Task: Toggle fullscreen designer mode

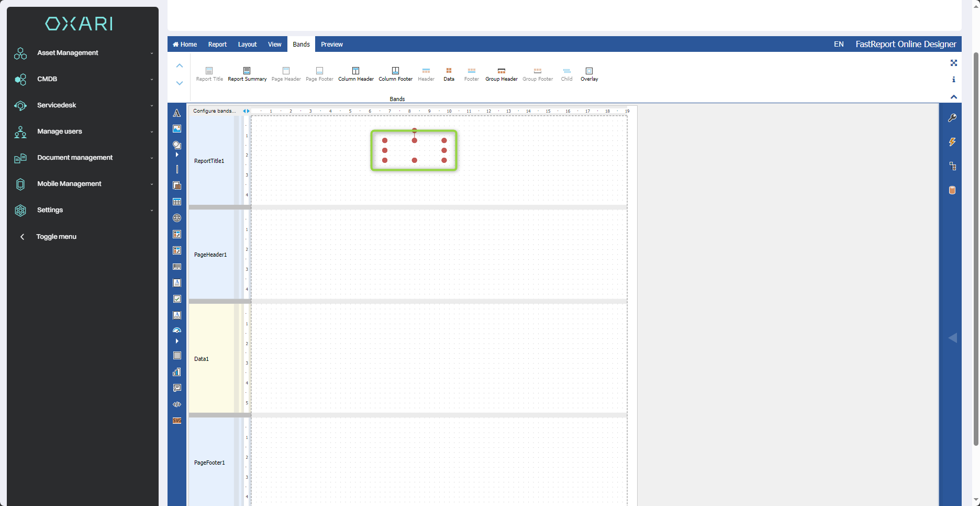Action: 954,63
